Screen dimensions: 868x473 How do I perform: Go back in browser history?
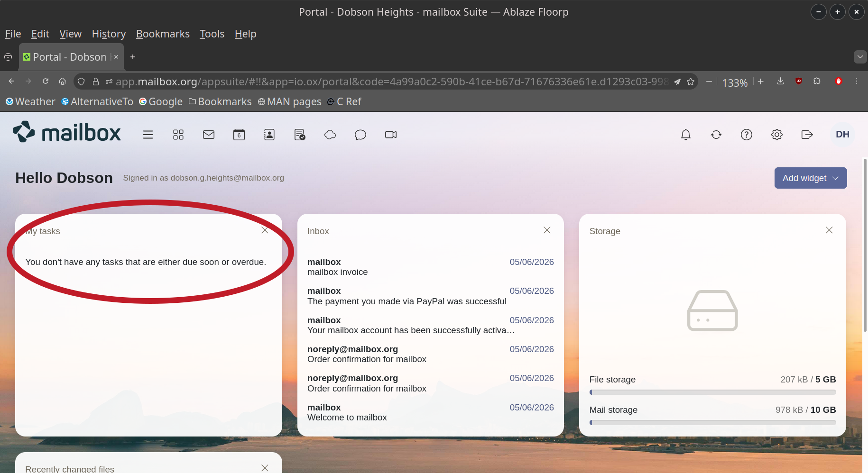pyautogui.click(x=11, y=82)
